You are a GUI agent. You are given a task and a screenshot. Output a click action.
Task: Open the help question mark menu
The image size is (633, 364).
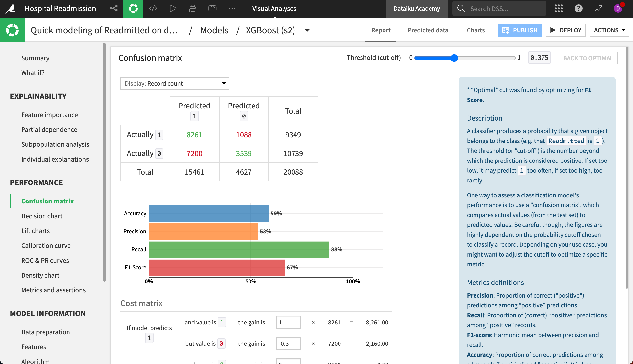(x=578, y=8)
